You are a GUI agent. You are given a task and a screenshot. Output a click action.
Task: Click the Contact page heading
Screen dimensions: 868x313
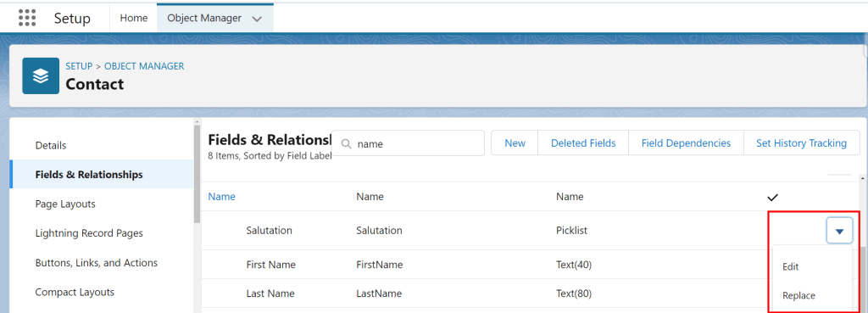pyautogui.click(x=95, y=84)
